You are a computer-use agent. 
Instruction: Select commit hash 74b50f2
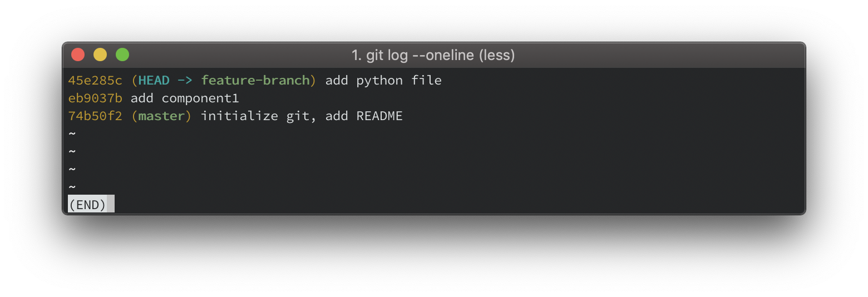95,116
